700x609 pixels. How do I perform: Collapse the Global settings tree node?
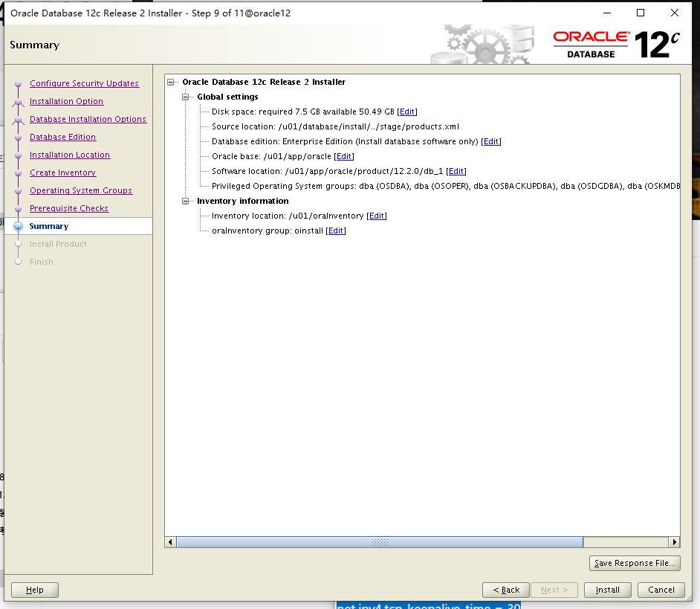click(186, 97)
